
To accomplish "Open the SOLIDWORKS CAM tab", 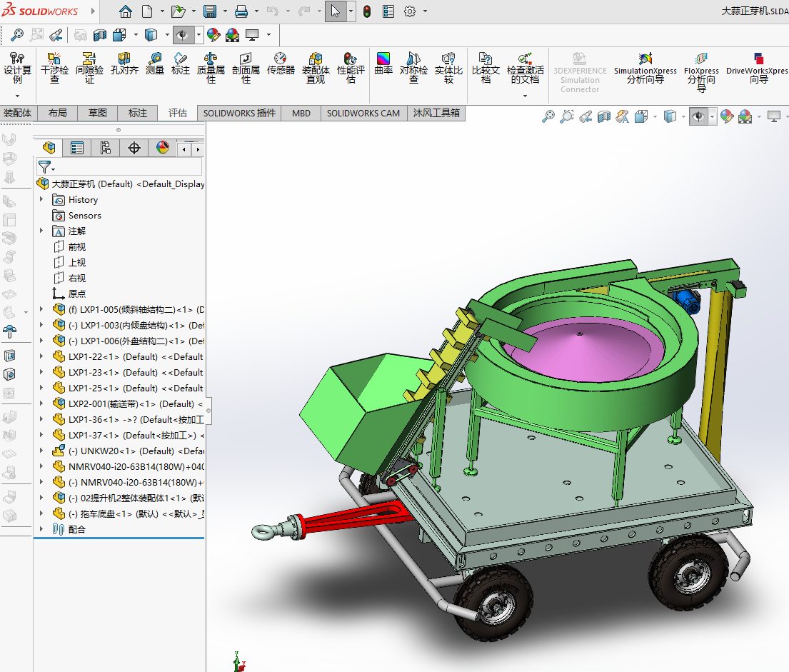I will pyautogui.click(x=363, y=113).
